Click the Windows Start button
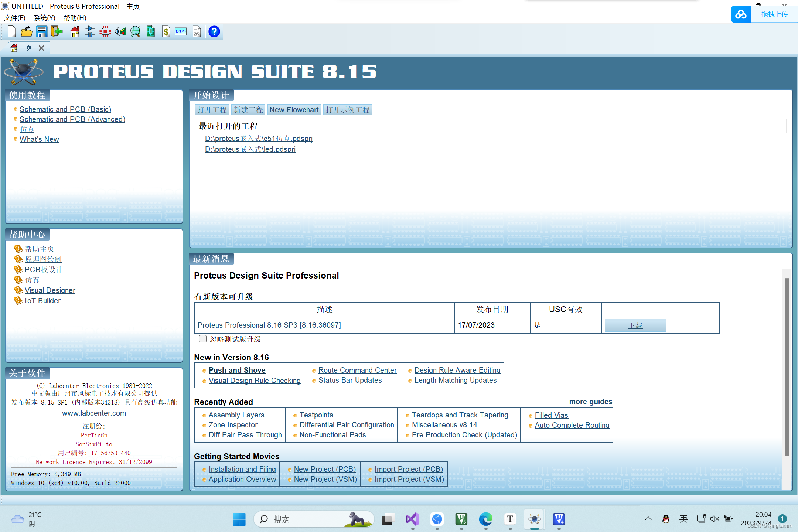 click(239, 519)
